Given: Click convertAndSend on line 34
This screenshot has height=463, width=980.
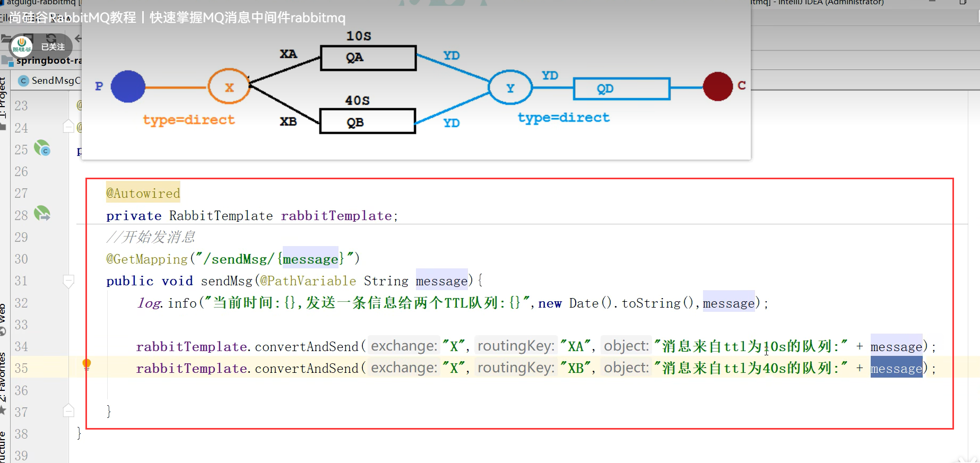Looking at the screenshot, I should pyautogui.click(x=307, y=347).
